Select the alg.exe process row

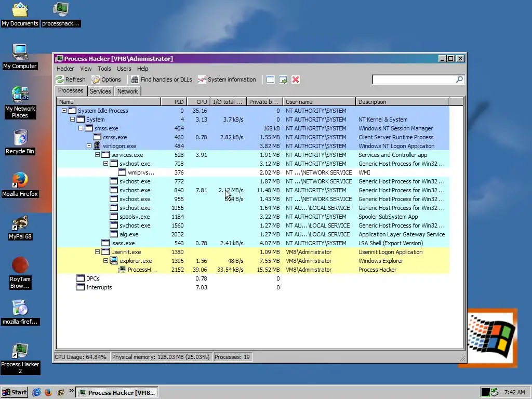[253, 234]
